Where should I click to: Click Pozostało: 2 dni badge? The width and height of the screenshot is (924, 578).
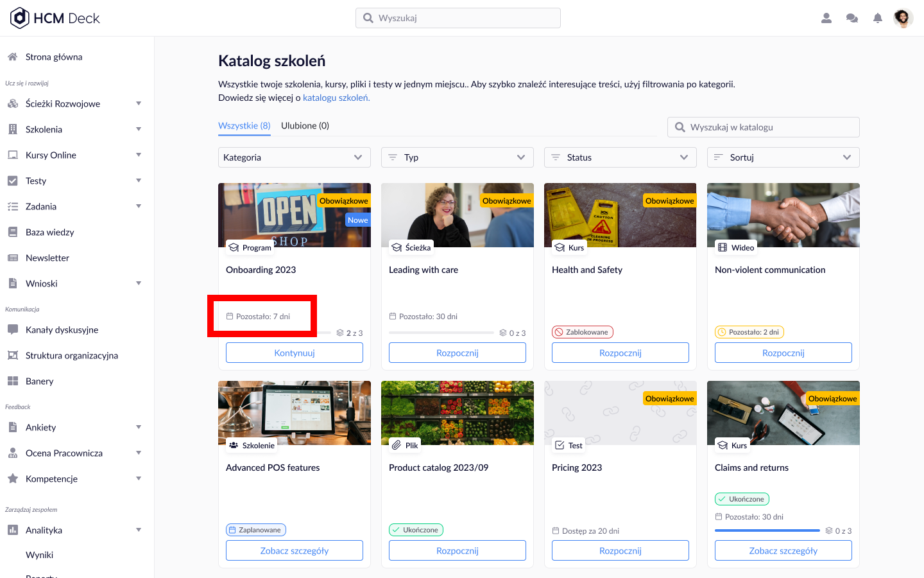(749, 332)
